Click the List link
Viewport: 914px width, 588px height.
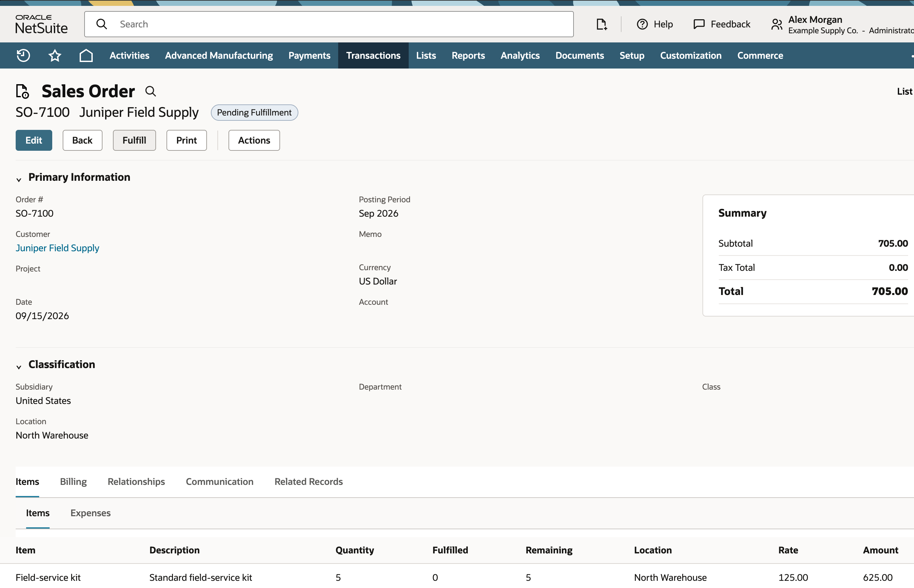905,91
